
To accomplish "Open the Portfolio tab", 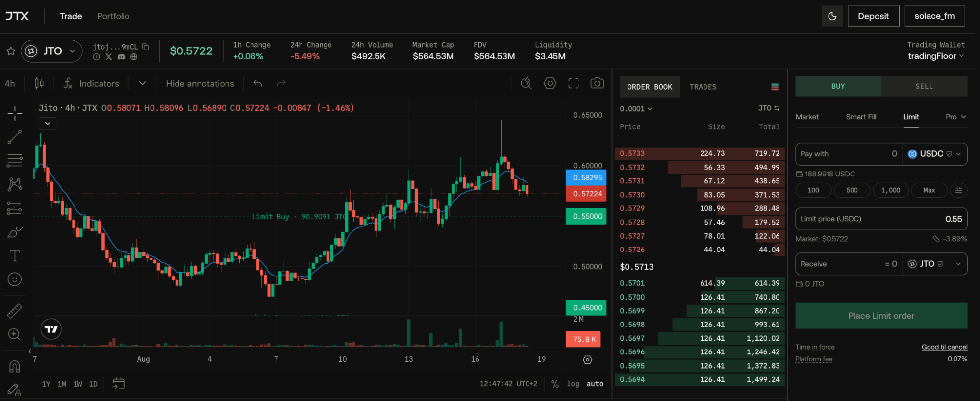I will click(113, 16).
